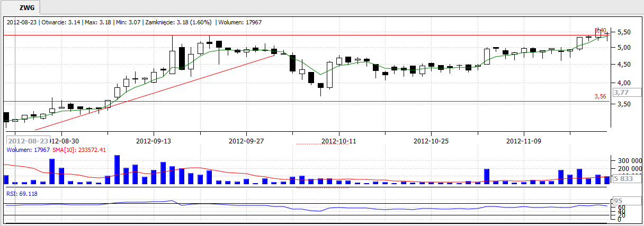Viewport: 644px width, 226px height.
Task: Click the 2012-10-11 date axis label
Action: coord(339,141)
